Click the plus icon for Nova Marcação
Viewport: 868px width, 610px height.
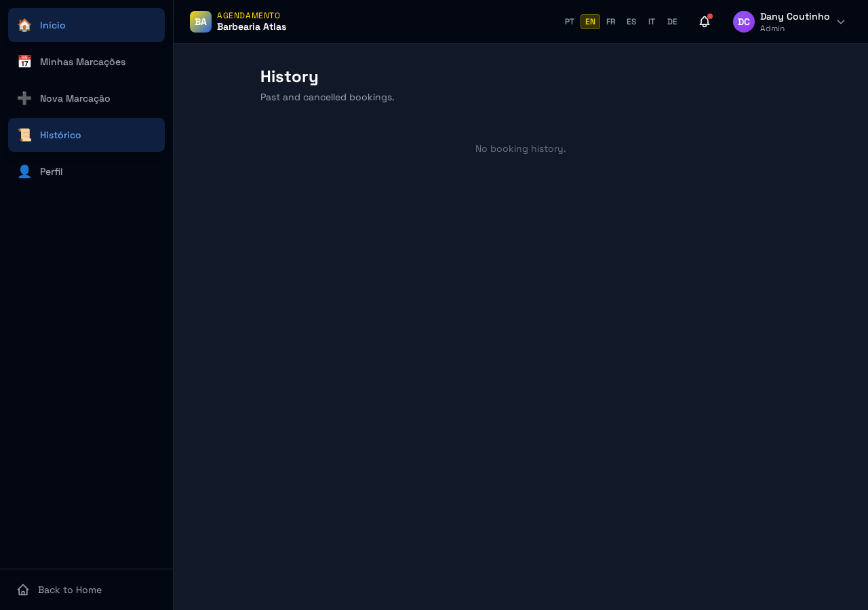[24, 98]
